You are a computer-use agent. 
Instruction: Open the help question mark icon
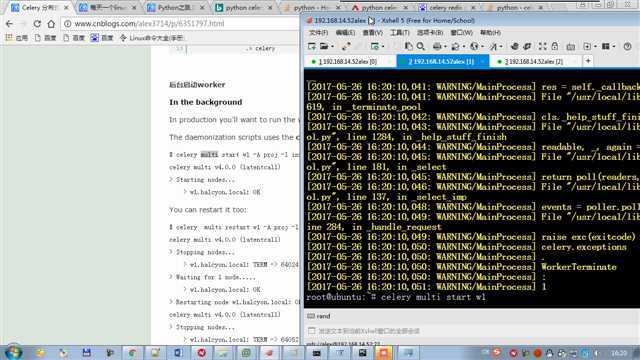[627, 47]
